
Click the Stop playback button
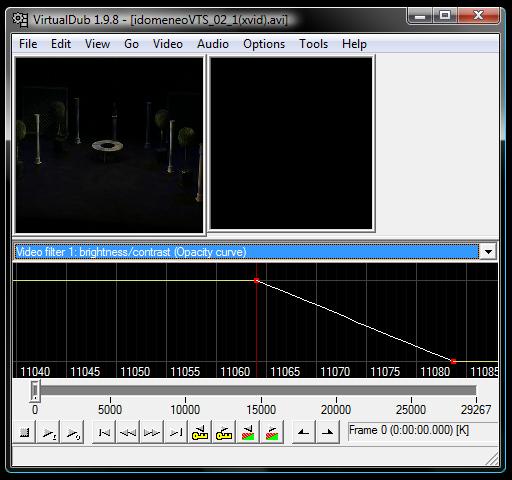tap(24, 432)
